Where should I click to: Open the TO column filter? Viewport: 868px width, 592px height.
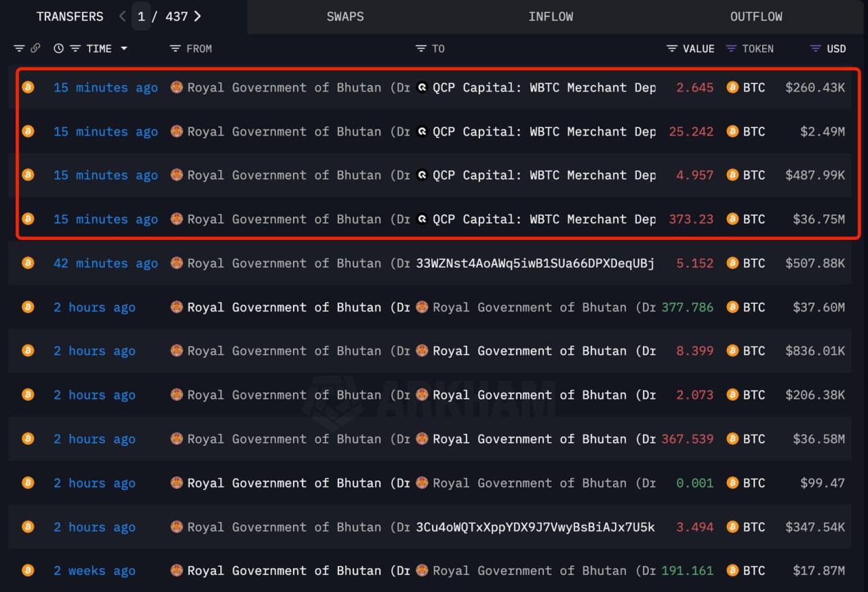(421, 49)
